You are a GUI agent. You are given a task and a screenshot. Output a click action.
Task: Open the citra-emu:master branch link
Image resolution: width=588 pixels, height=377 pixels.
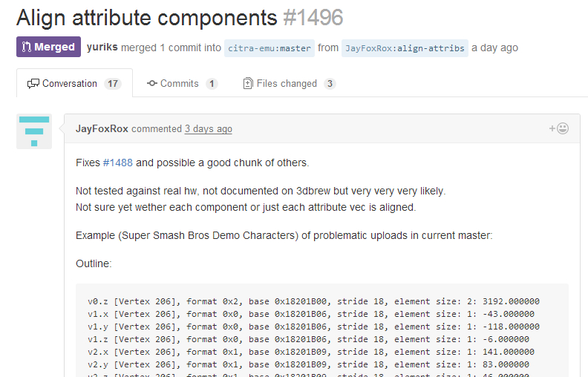(269, 48)
